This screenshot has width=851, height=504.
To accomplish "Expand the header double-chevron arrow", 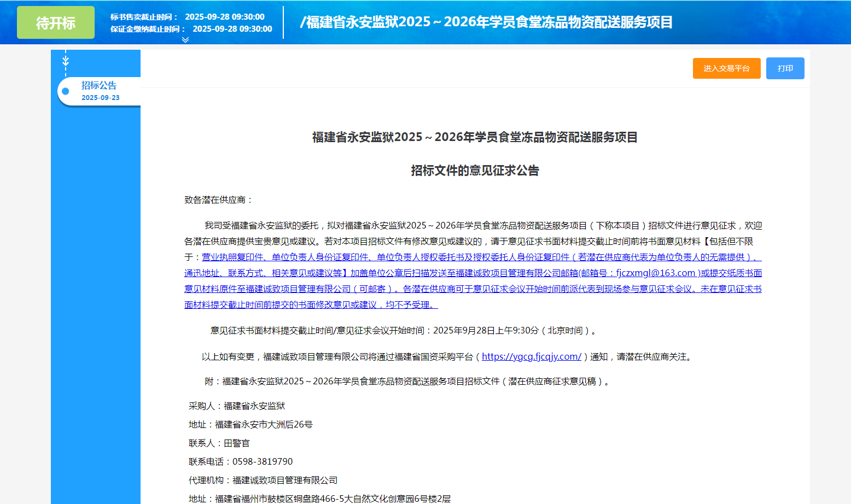I will (185, 39).
